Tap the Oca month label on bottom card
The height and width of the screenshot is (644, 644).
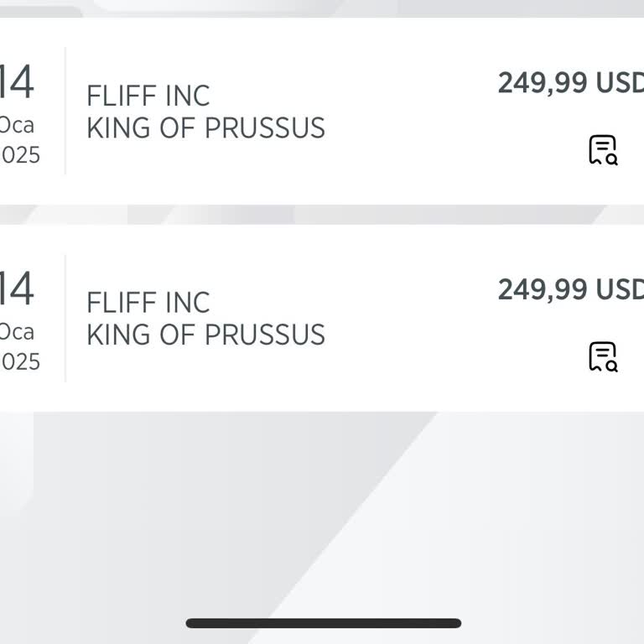(x=17, y=331)
